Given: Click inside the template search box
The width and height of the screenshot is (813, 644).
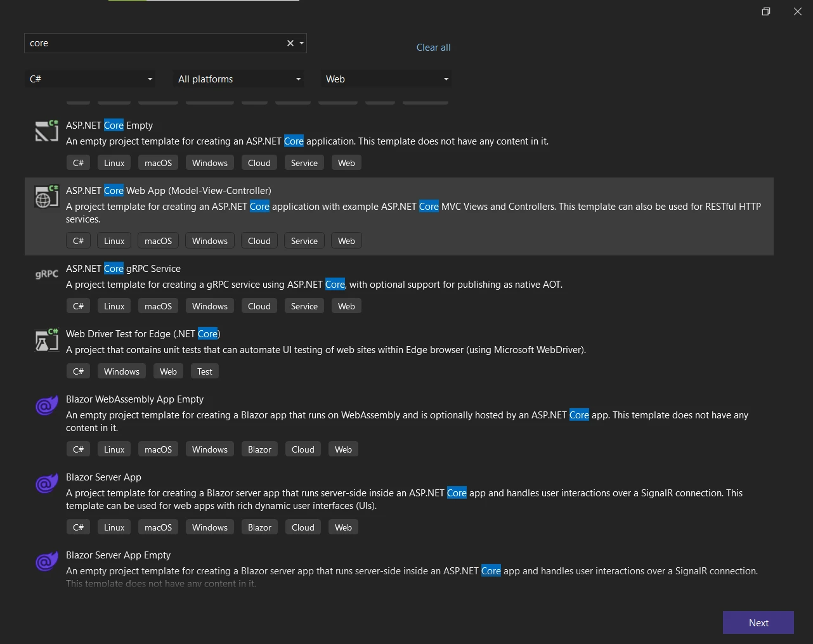Looking at the screenshot, I should (x=152, y=43).
